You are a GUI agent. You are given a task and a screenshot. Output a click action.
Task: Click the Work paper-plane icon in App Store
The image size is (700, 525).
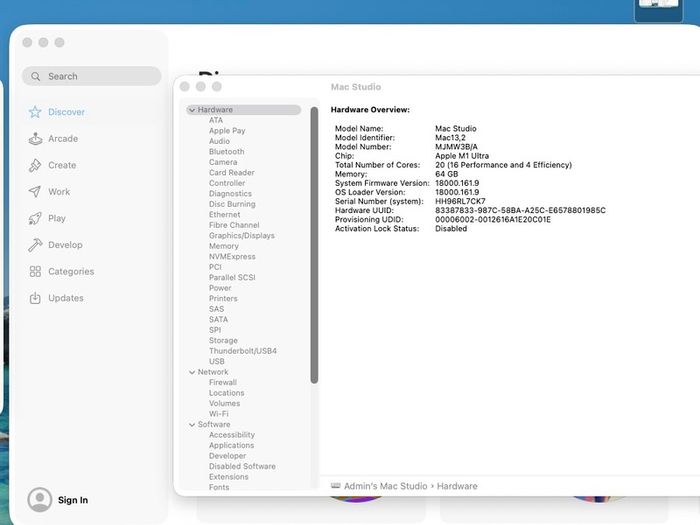[35, 192]
